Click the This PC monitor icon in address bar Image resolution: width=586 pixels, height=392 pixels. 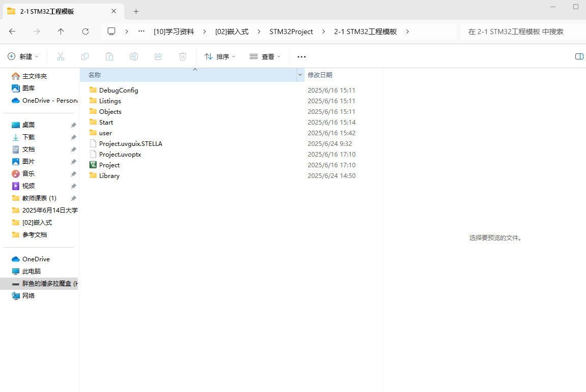[x=111, y=32]
